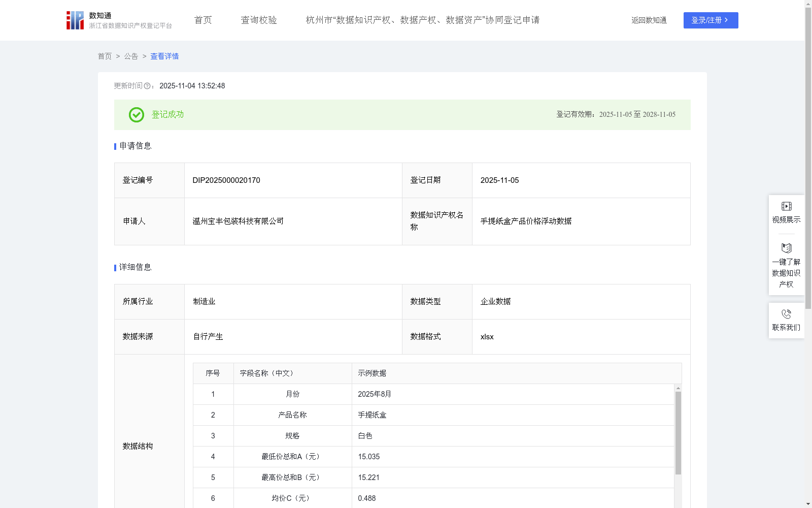This screenshot has width=812, height=508.
Task: Click 制造业 industry value
Action: tap(204, 302)
